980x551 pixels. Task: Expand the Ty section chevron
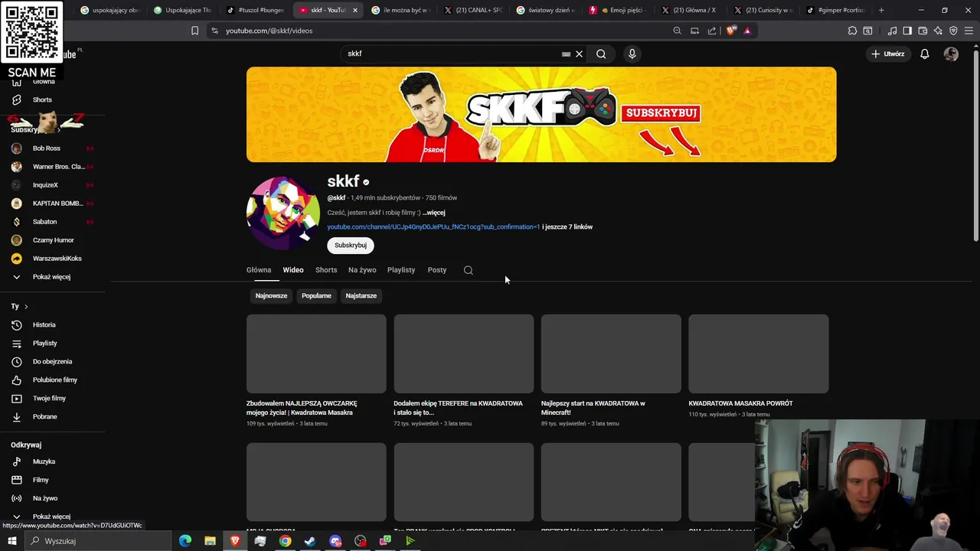pyautogui.click(x=26, y=306)
